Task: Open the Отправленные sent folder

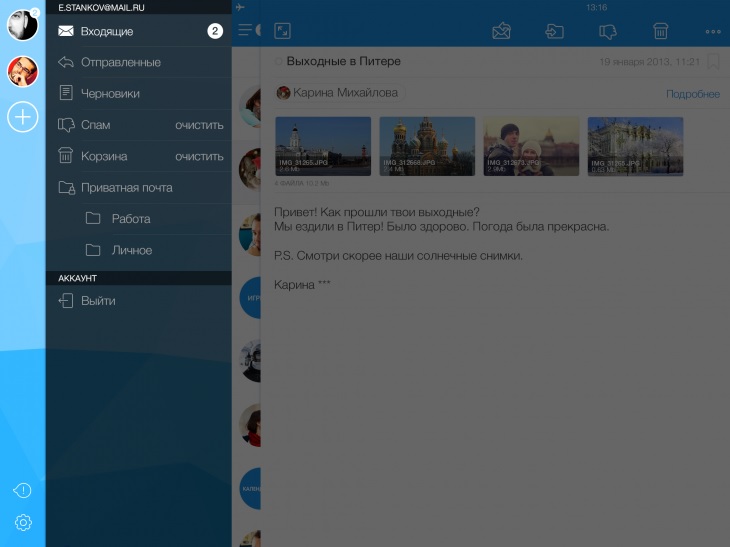Action: coord(120,62)
